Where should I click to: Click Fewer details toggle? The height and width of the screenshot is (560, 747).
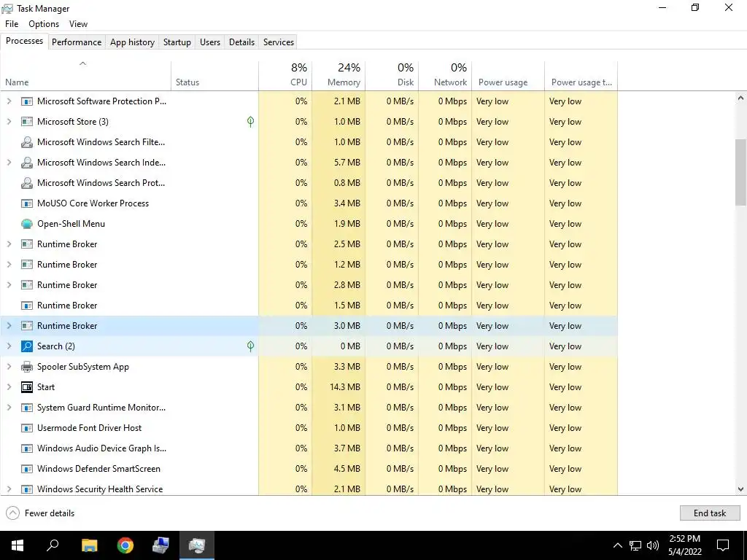[x=41, y=513]
